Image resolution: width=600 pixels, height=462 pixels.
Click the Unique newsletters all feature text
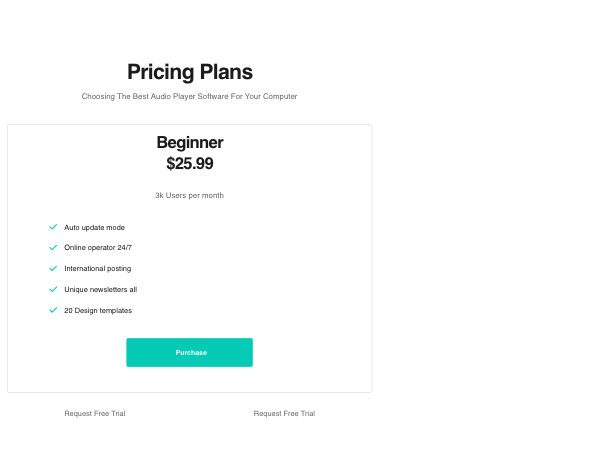point(100,289)
